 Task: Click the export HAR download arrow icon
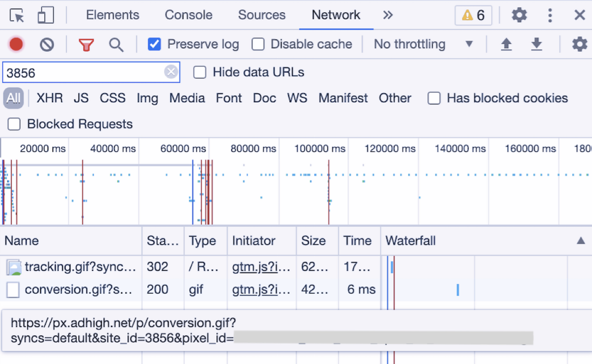[x=537, y=44]
